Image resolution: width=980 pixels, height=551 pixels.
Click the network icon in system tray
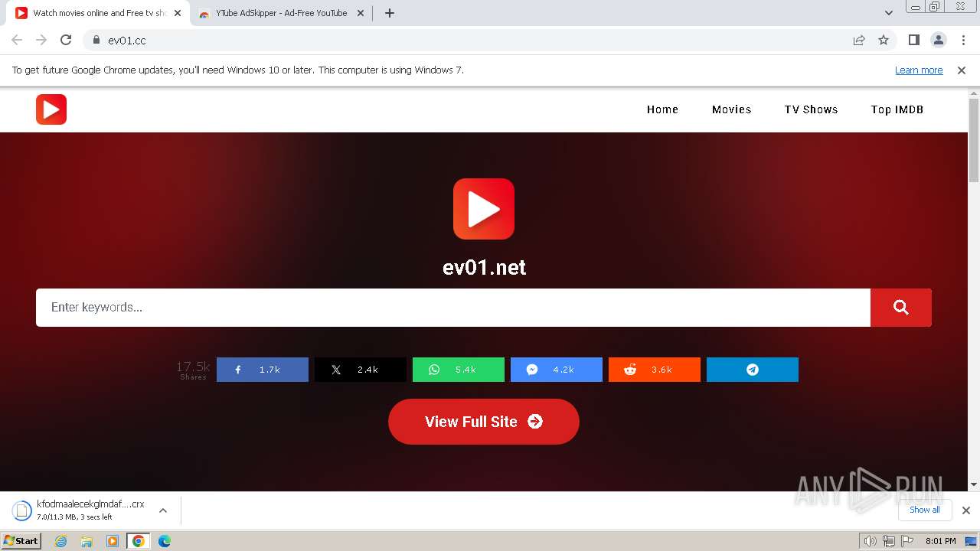coord(888,541)
